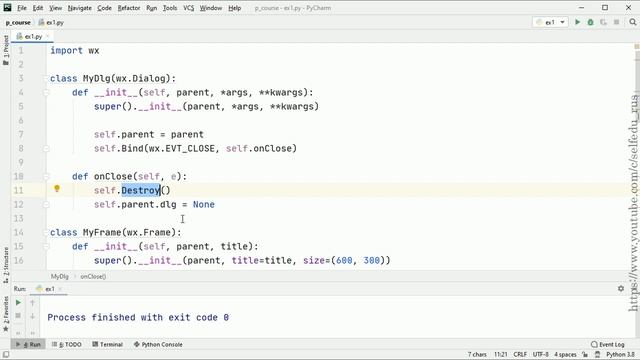This screenshot has height=360, width=640.
Task: Open the View menu
Action: click(x=56, y=8)
